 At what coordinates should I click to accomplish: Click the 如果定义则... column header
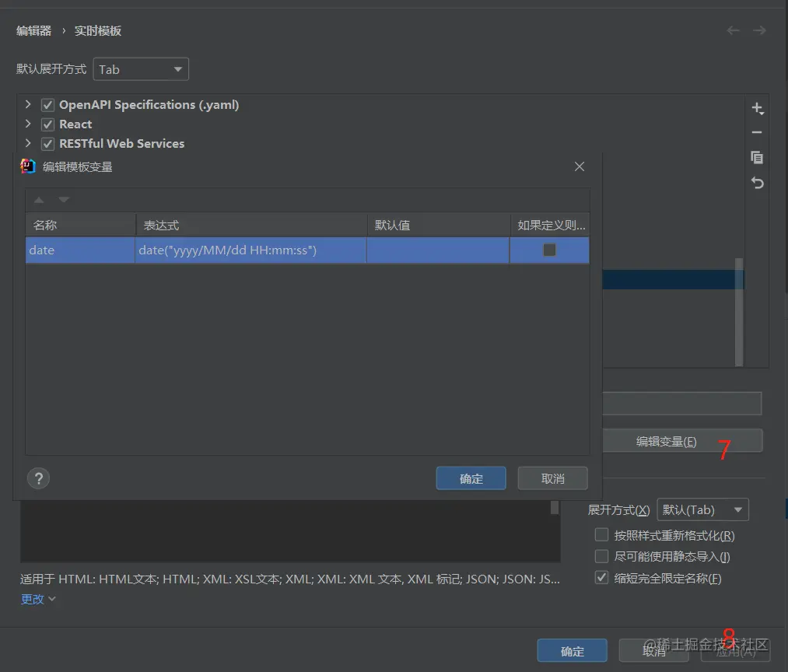550,226
